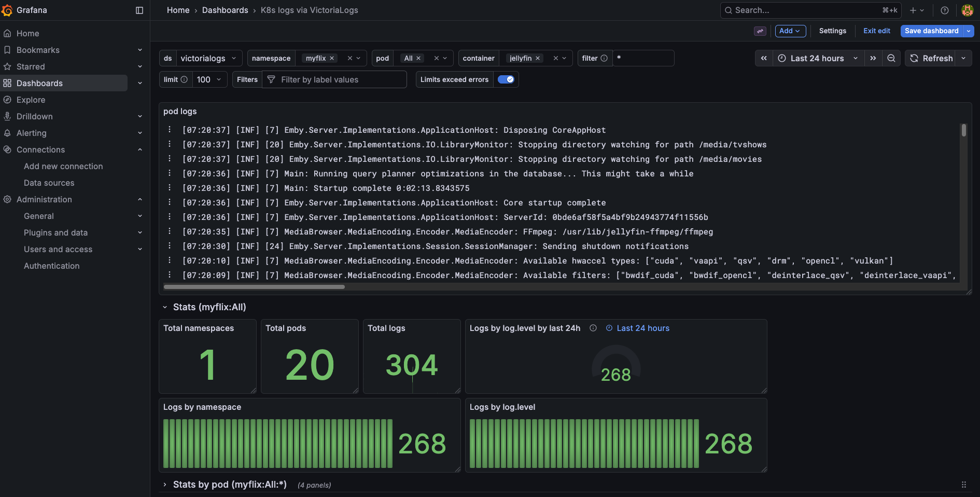Open the kebab menu on the first log line
Screen dimensions: 980x497
click(170, 130)
